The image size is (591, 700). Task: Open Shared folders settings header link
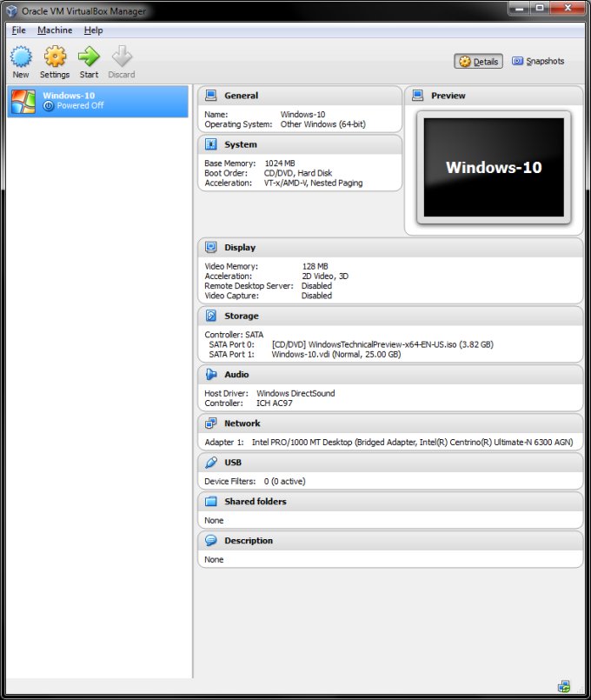point(256,502)
